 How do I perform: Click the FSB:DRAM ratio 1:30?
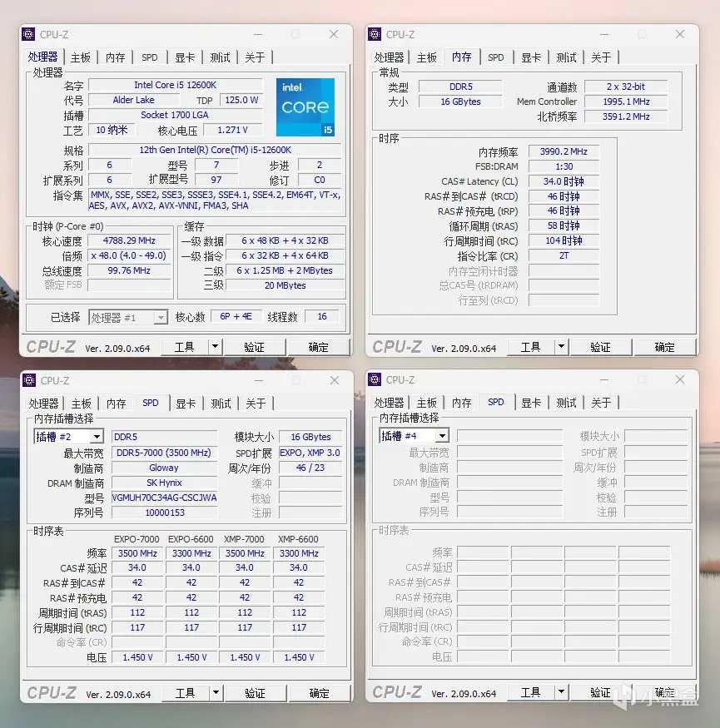pyautogui.click(x=564, y=166)
